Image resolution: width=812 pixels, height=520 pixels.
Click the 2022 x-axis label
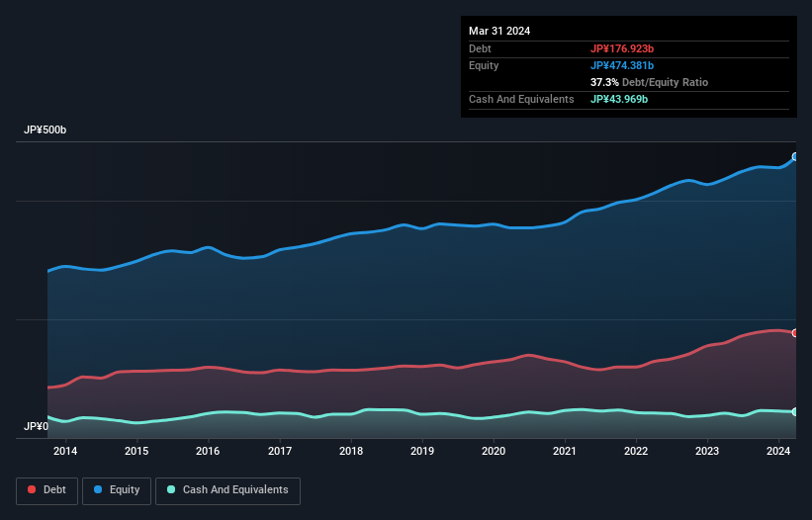pos(636,451)
